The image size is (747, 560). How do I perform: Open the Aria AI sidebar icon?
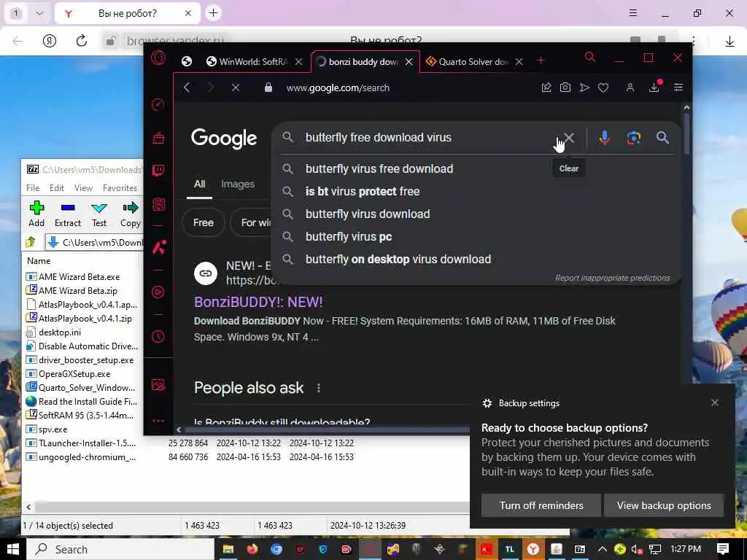click(159, 247)
